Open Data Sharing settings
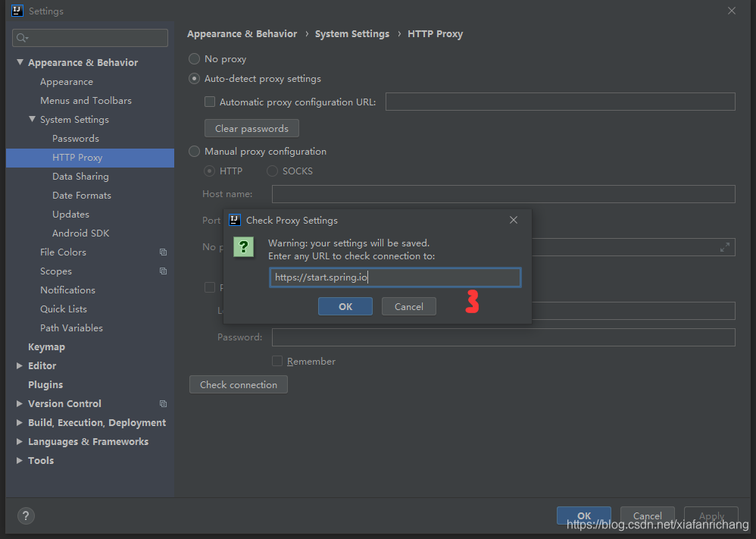The width and height of the screenshot is (756, 539). (x=80, y=177)
